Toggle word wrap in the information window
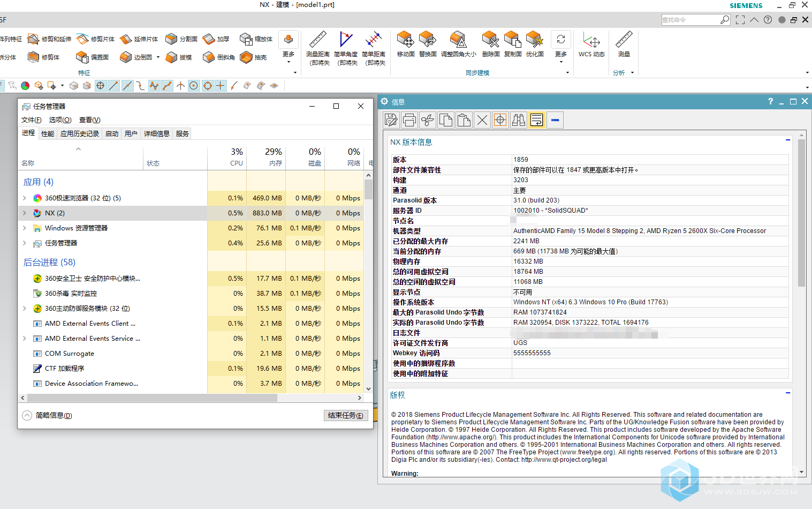Image resolution: width=812 pixels, height=509 pixels. click(x=537, y=120)
